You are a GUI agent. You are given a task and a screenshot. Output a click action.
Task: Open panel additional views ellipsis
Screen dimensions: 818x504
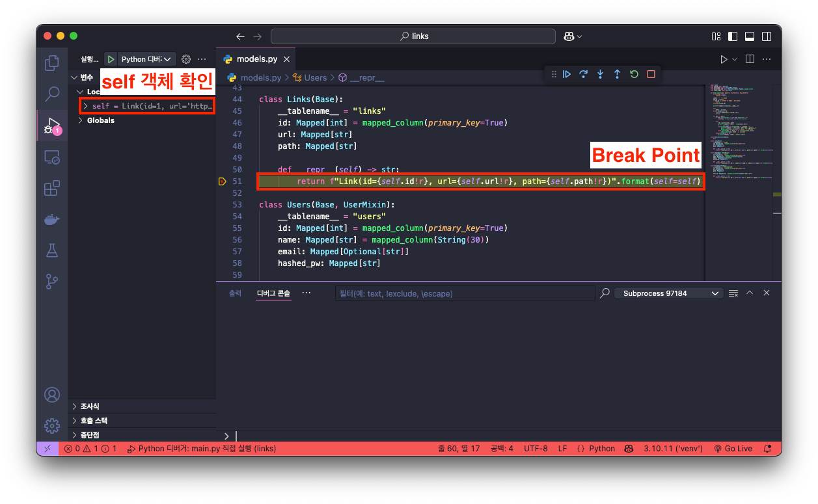click(307, 293)
